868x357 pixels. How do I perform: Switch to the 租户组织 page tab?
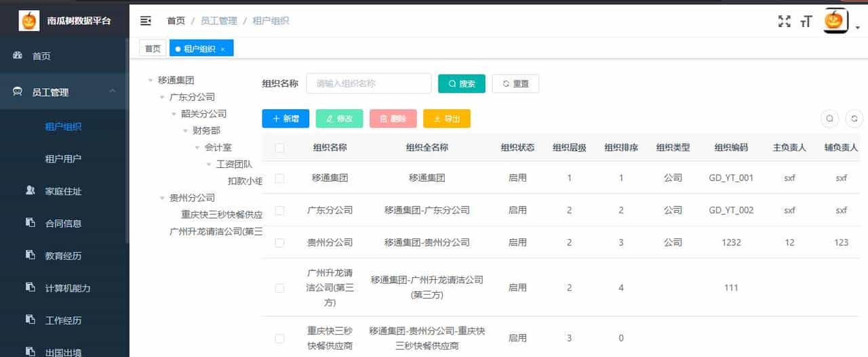point(201,49)
